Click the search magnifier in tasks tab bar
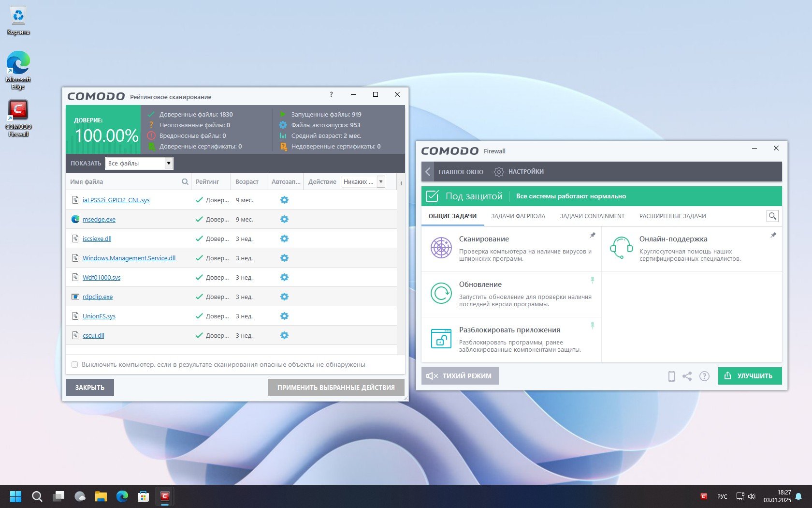The height and width of the screenshot is (508, 812). tap(772, 216)
